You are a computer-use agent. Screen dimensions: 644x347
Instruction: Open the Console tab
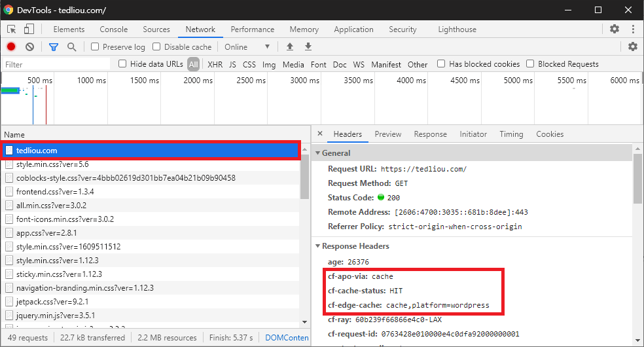click(x=114, y=29)
